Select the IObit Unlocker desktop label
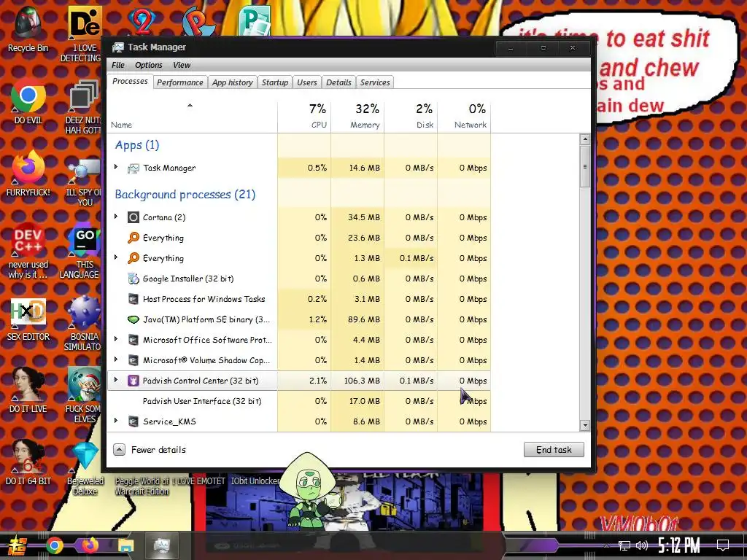 click(255, 481)
